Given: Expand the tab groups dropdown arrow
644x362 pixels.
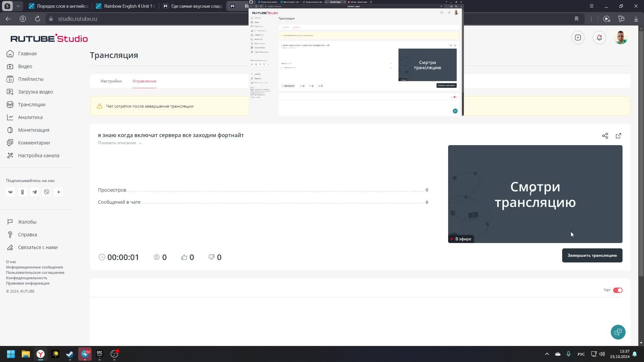Looking at the screenshot, I should point(18,6).
